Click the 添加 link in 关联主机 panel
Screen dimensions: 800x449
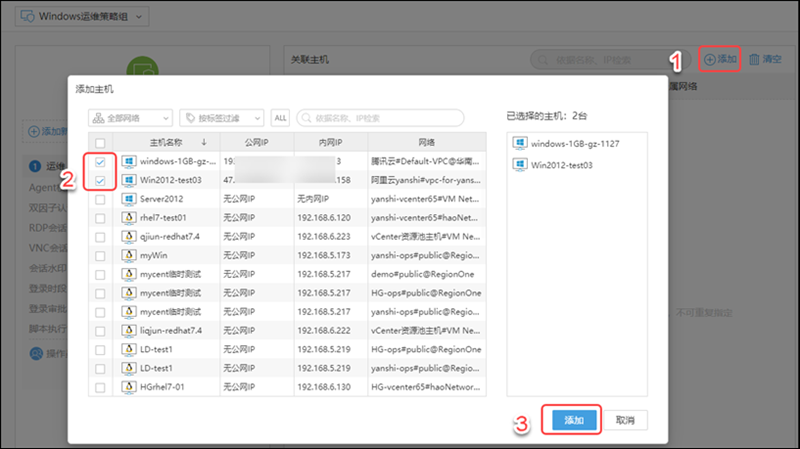(x=720, y=59)
